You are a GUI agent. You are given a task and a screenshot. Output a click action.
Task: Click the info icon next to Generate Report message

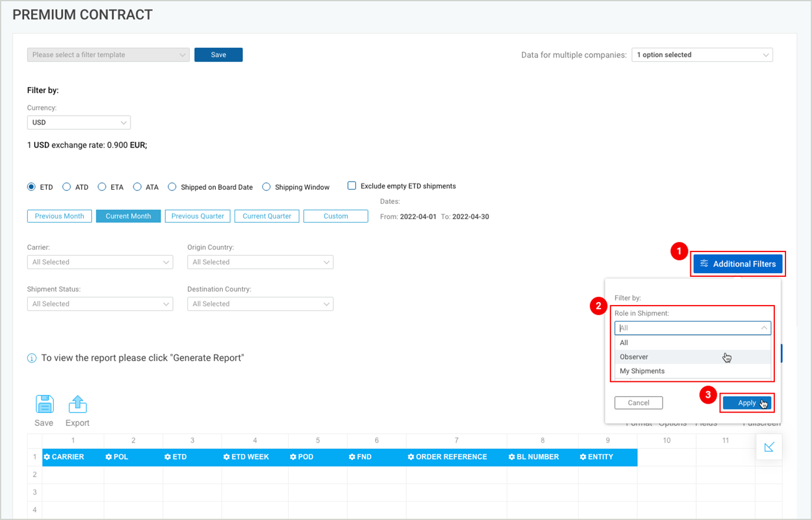point(32,358)
